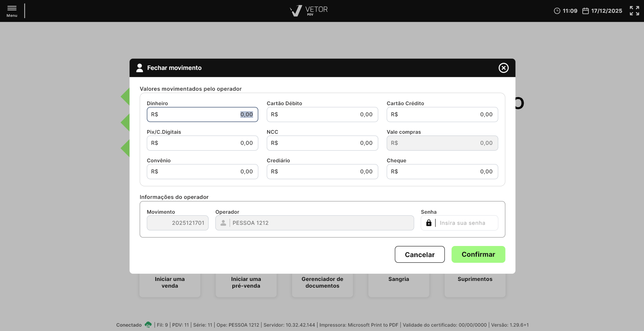Click the Movimento number field
The height and width of the screenshot is (331, 644).
coord(178,223)
